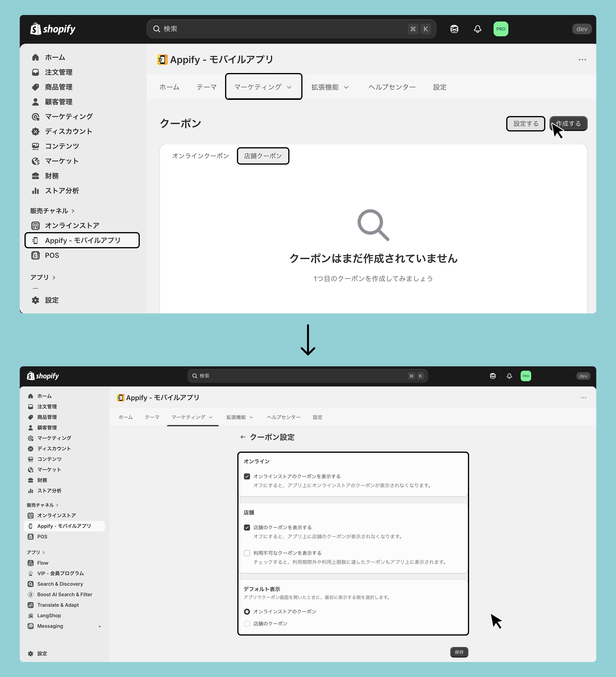Open the Messaging envelope icon
Image resolution: width=616 pixels, height=677 pixels.
31,626
